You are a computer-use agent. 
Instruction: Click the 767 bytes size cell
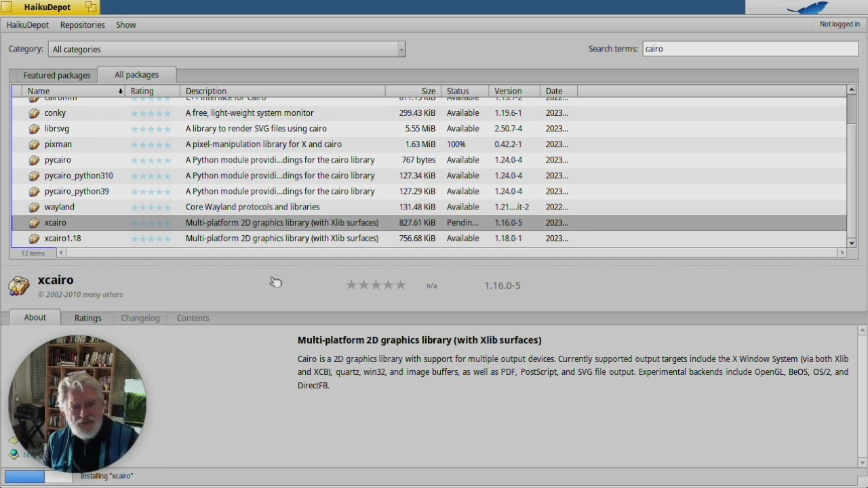(x=418, y=160)
